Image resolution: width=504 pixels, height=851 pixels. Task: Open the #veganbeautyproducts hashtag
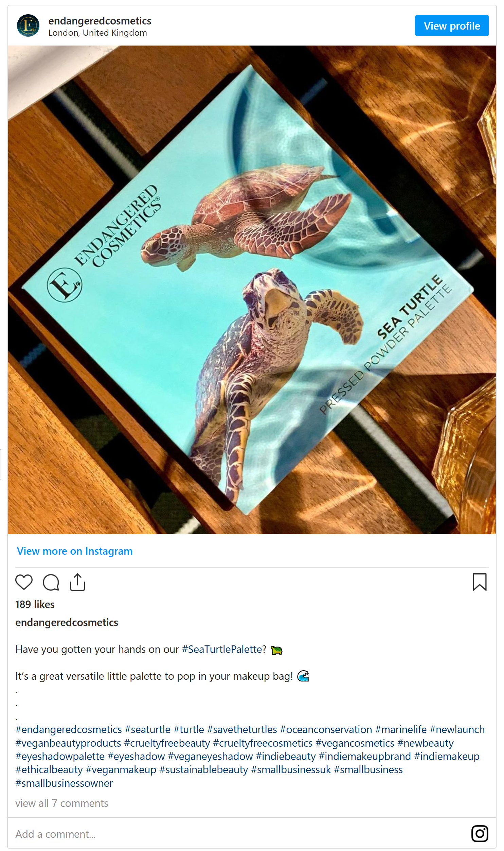tap(68, 743)
